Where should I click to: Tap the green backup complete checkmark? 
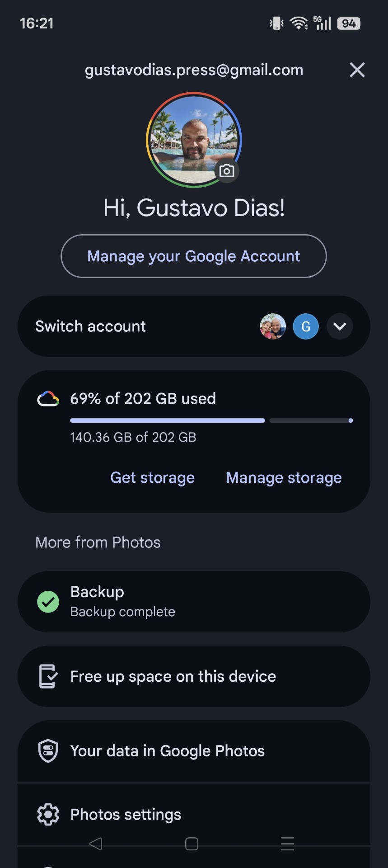pos(48,602)
